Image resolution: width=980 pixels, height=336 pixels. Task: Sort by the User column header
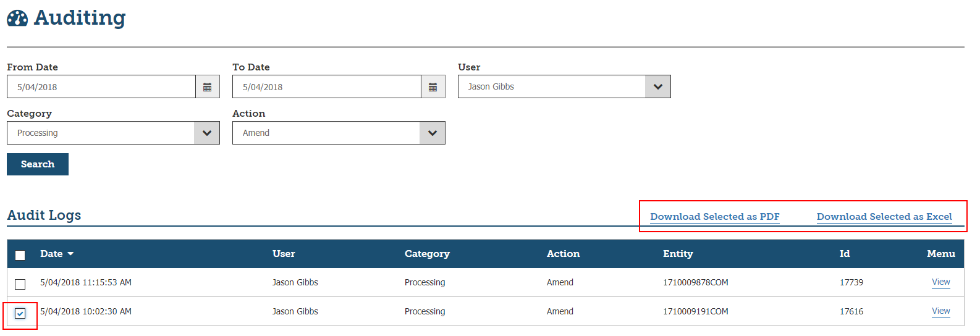284,254
